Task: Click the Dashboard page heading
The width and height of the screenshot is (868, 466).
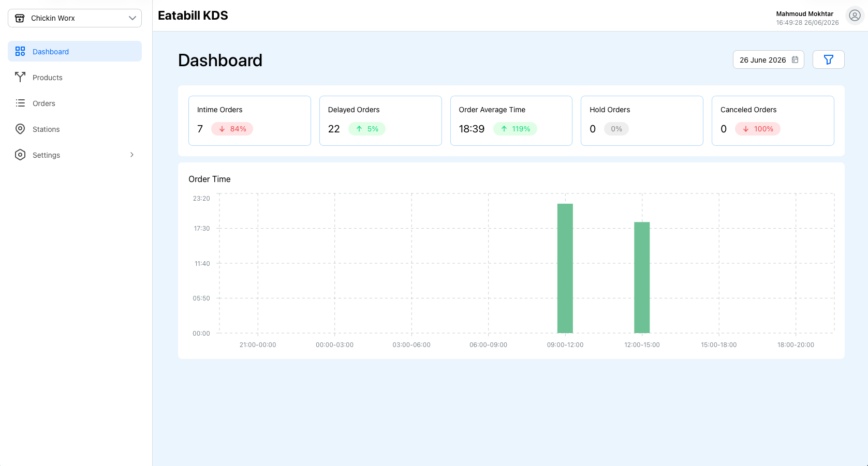Action: (x=220, y=61)
